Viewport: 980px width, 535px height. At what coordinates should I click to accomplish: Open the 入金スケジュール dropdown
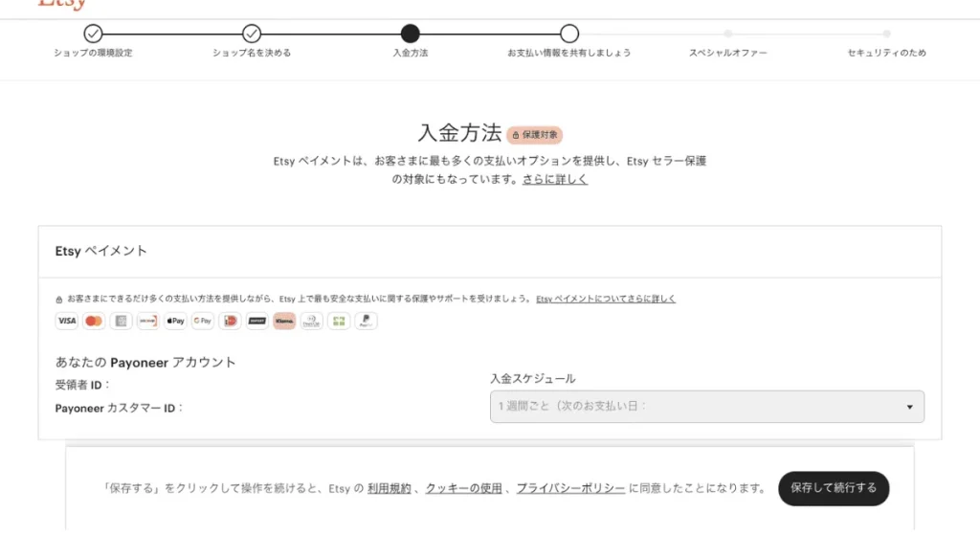[707, 406]
